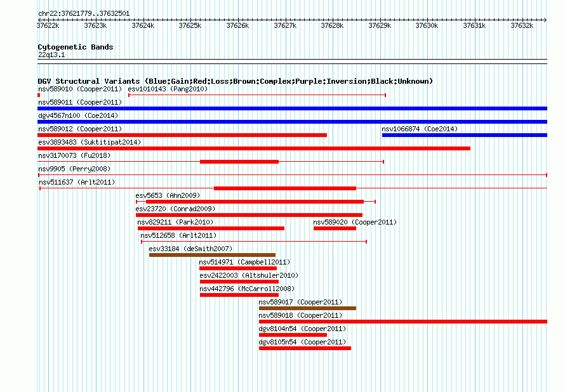Open the nsv589011 (Cooper2011) label

[x=80, y=102]
